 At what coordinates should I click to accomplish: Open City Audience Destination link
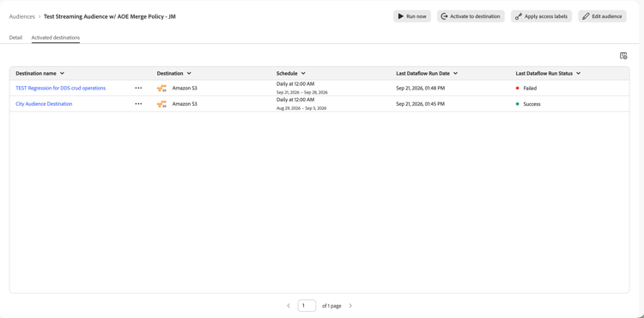(44, 104)
